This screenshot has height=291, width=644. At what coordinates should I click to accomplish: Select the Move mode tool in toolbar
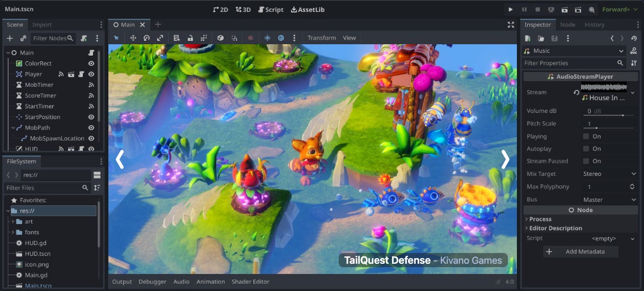[x=133, y=38]
